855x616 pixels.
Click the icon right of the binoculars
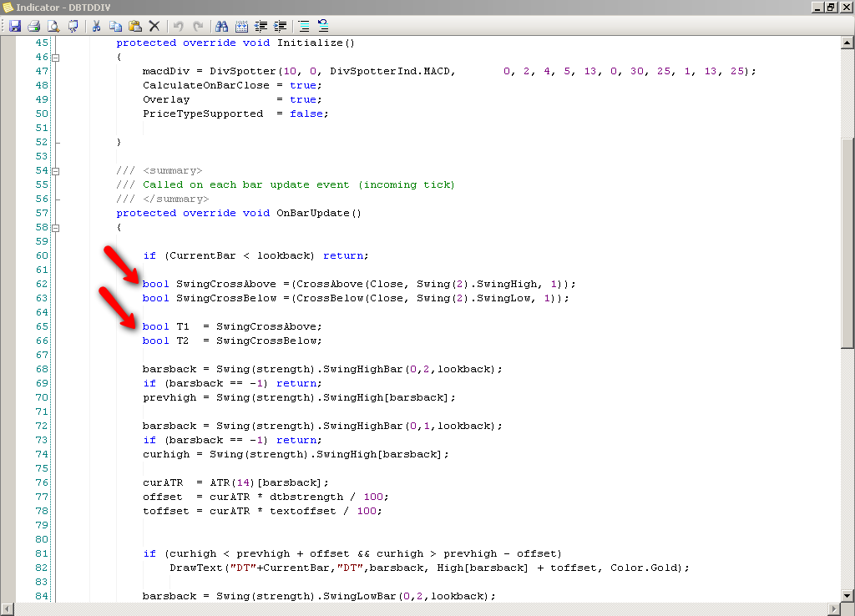pyautogui.click(x=241, y=26)
